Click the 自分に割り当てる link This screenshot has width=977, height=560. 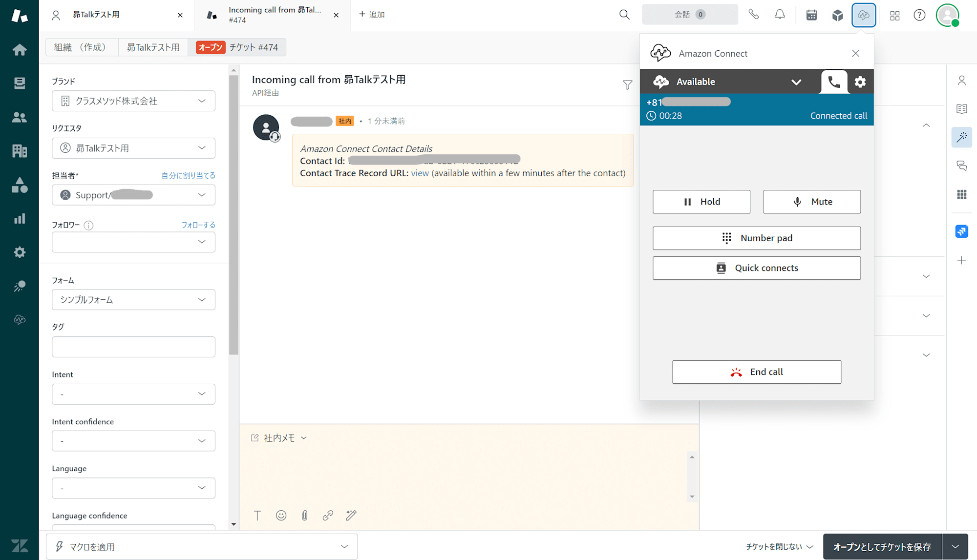point(189,175)
